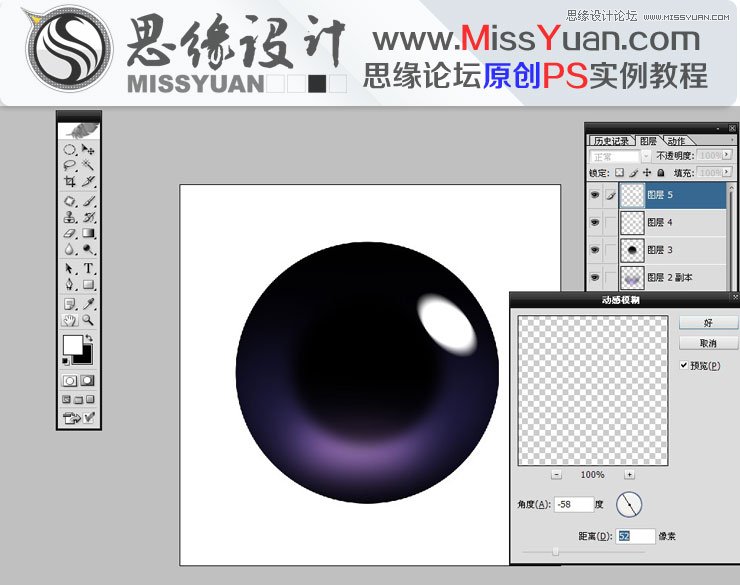Toggle lock transparent pixels icon

click(620, 173)
